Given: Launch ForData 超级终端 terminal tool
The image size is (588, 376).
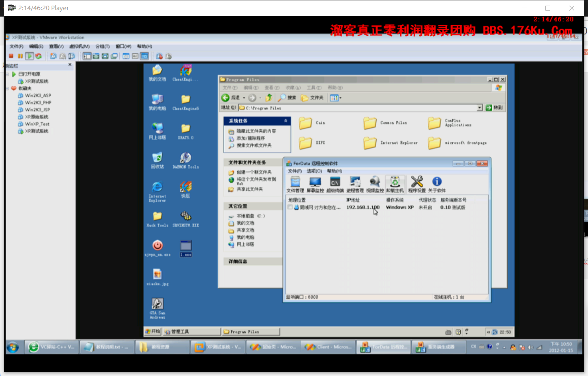Looking at the screenshot, I should (335, 184).
